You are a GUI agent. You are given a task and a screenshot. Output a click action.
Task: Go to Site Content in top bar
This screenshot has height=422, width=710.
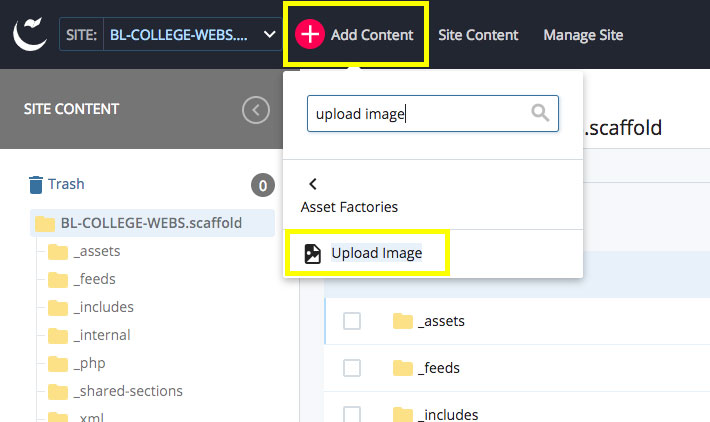[x=478, y=35]
